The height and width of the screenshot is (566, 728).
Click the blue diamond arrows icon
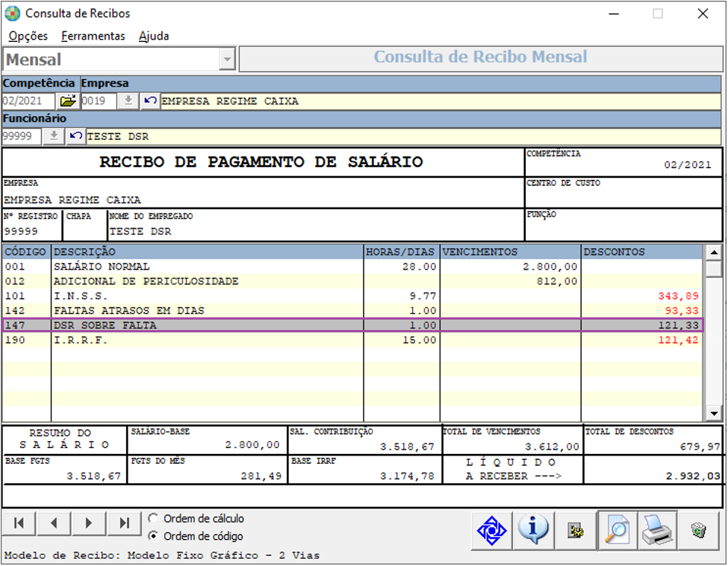[x=491, y=530]
